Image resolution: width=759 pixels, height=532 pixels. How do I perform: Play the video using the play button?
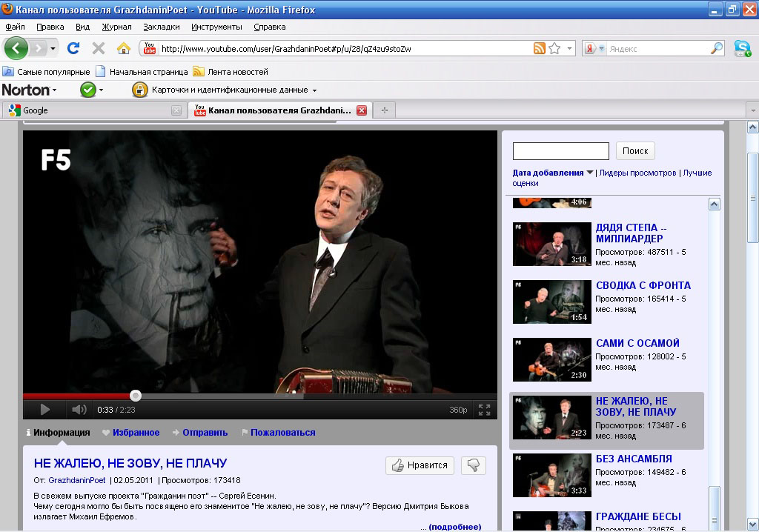(44, 410)
